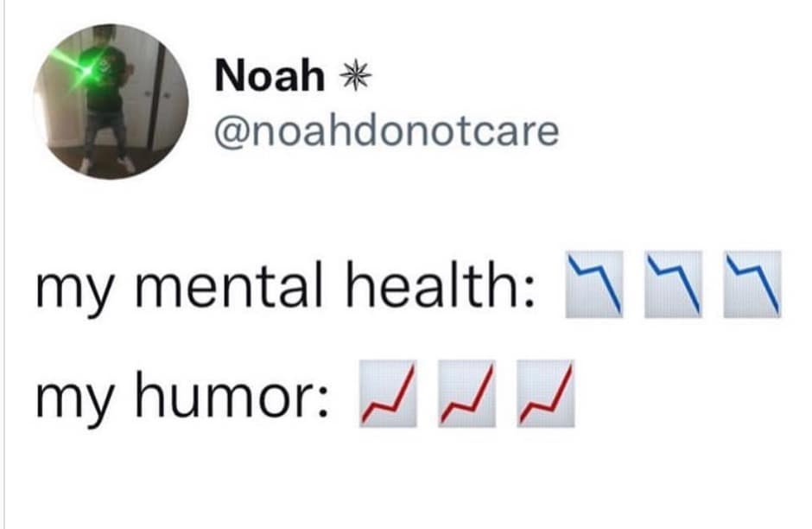
Task: Click "my" at start of first line
Action: coord(73,290)
